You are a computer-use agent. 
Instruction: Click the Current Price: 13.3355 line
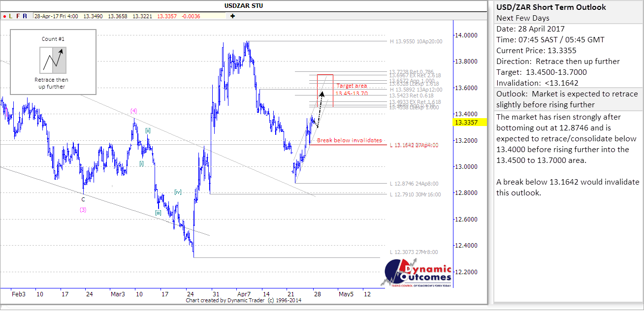point(536,51)
